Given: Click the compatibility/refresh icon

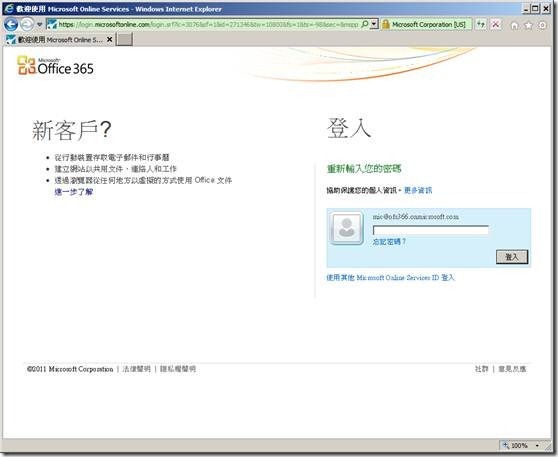Looking at the screenshot, I should click(481, 24).
